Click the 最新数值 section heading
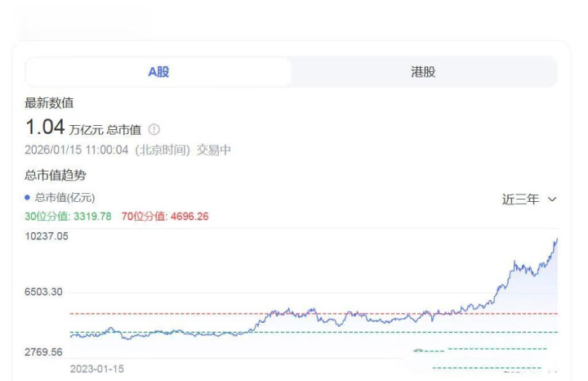 tap(50, 103)
